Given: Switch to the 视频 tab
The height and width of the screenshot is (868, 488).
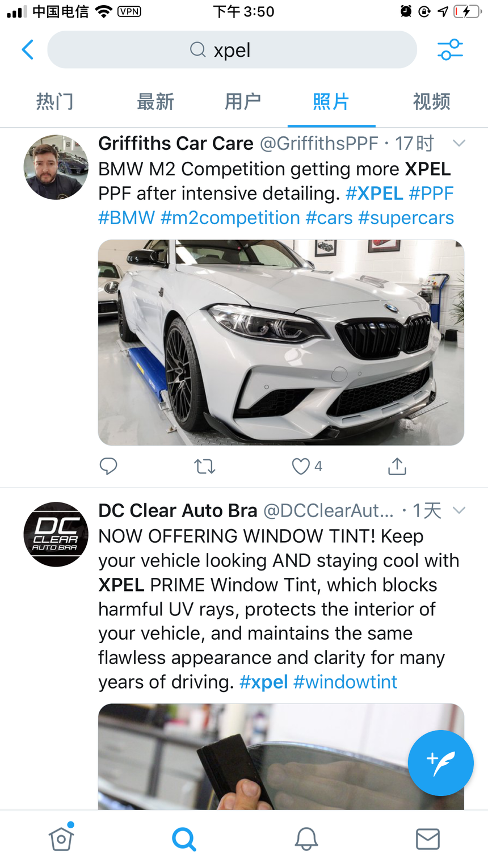Looking at the screenshot, I should (x=431, y=102).
